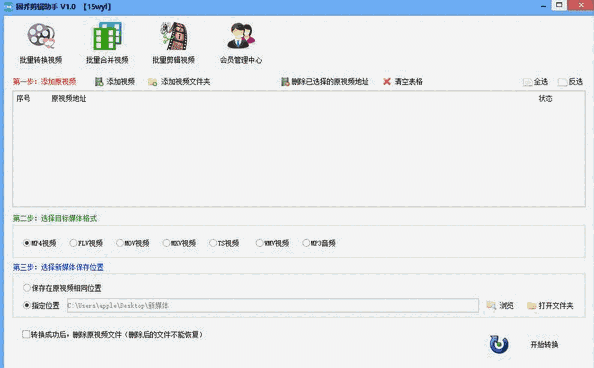This screenshot has height=368, width=594.
Task: Click the 第二步：选择目标媒体格式 label
Action: [55, 218]
